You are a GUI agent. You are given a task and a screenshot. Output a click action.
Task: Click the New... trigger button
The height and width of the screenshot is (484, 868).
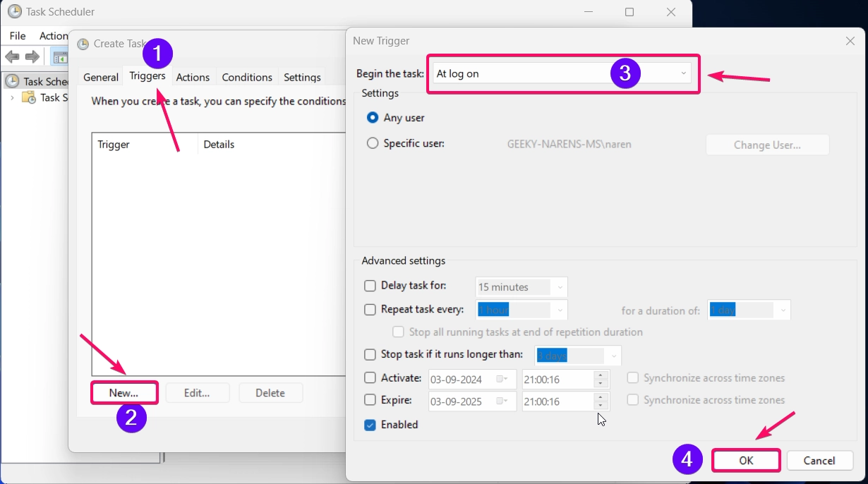tap(124, 393)
